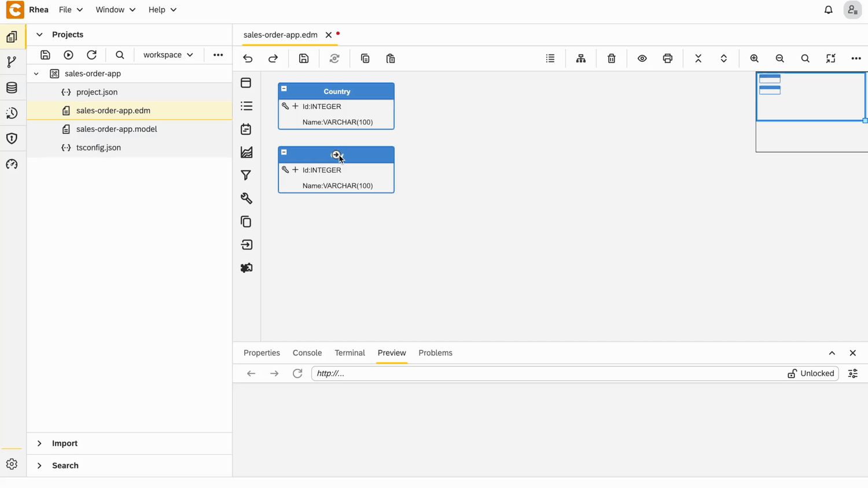Expand the Import section
This screenshot has width=868, height=488.
pos(39,443)
